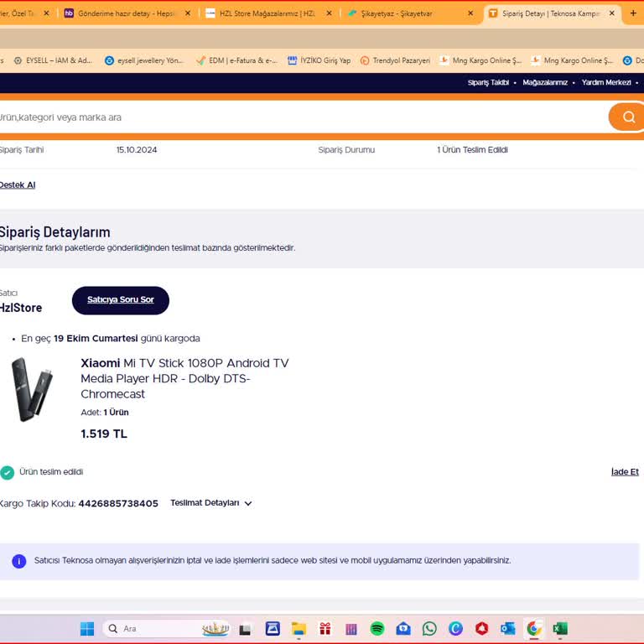This screenshot has width=644, height=644.
Task: Click the 1.519 TL price
Action: click(x=104, y=434)
